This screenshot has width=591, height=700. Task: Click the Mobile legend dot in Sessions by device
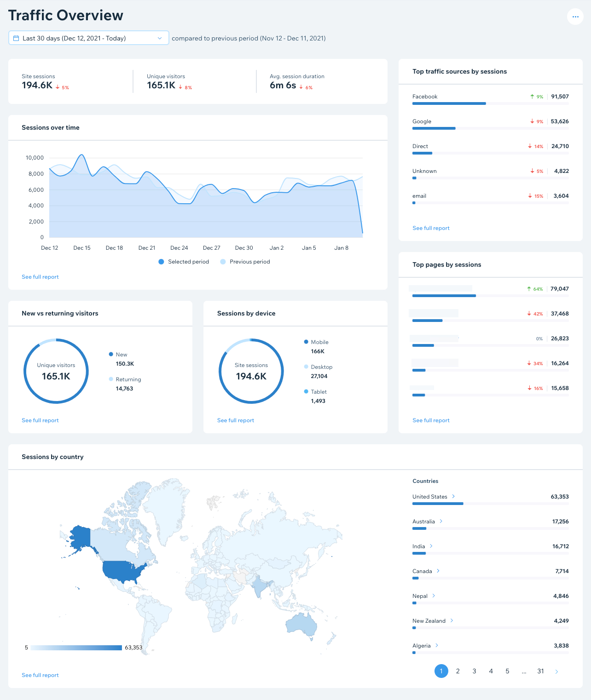pyautogui.click(x=306, y=342)
